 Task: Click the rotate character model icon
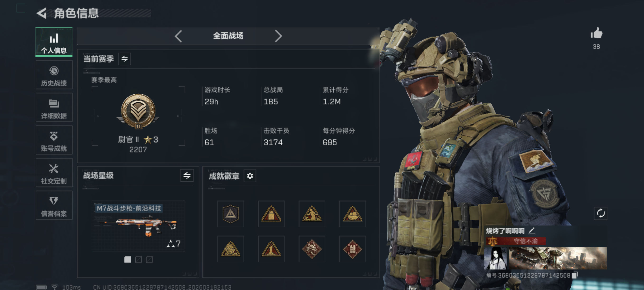click(x=601, y=213)
